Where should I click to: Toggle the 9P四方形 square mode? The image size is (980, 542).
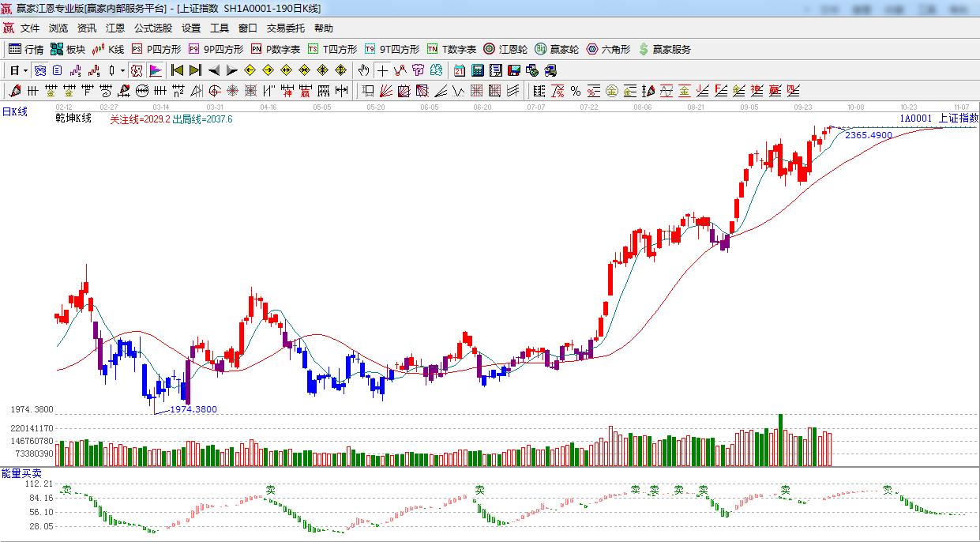[216, 49]
